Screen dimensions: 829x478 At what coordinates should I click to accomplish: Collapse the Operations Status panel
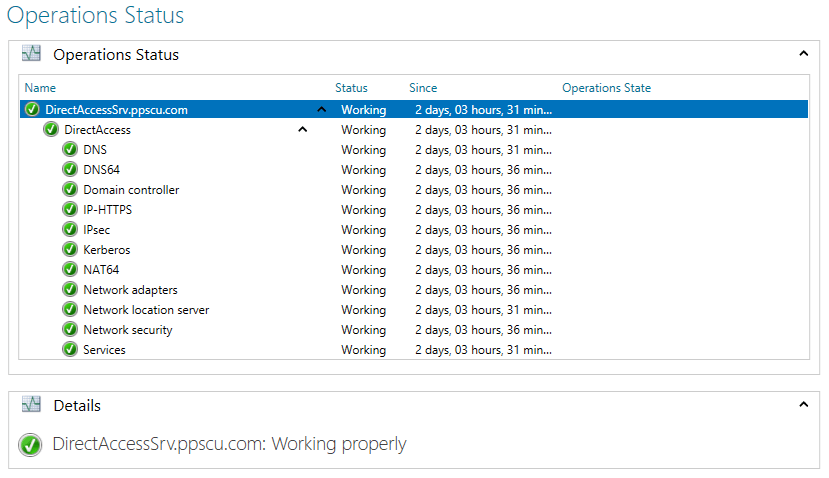804,53
